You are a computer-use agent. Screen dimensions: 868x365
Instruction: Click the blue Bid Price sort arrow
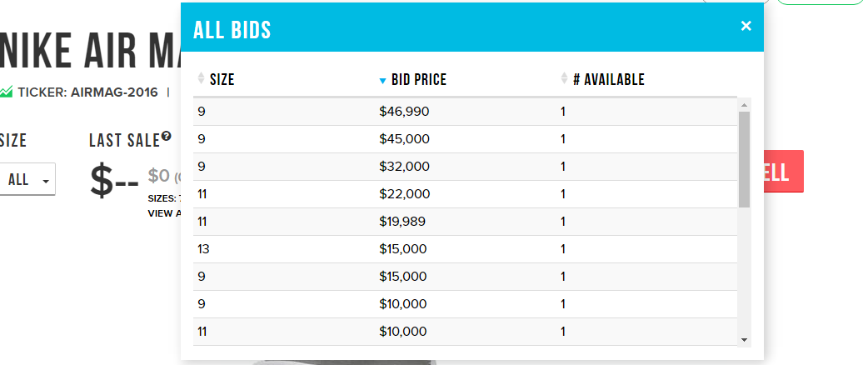(382, 81)
